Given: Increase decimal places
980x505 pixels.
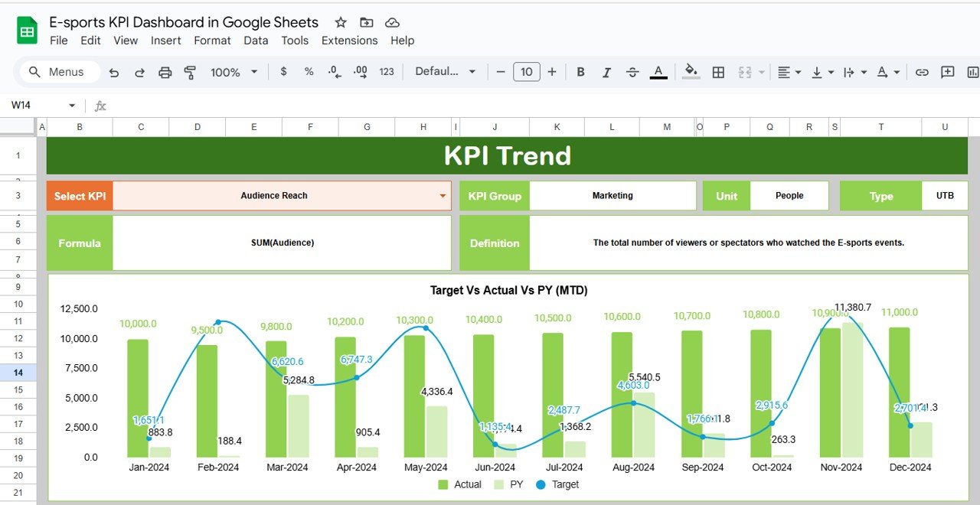Looking at the screenshot, I should pos(361,71).
